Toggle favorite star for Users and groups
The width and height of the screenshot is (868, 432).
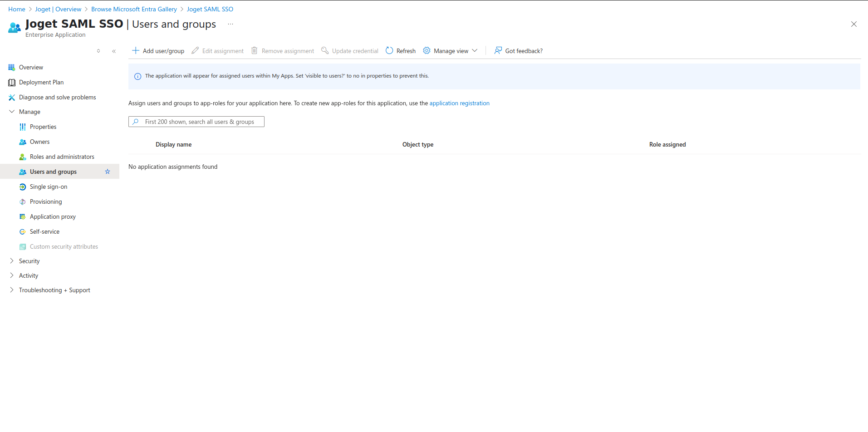pyautogui.click(x=108, y=172)
